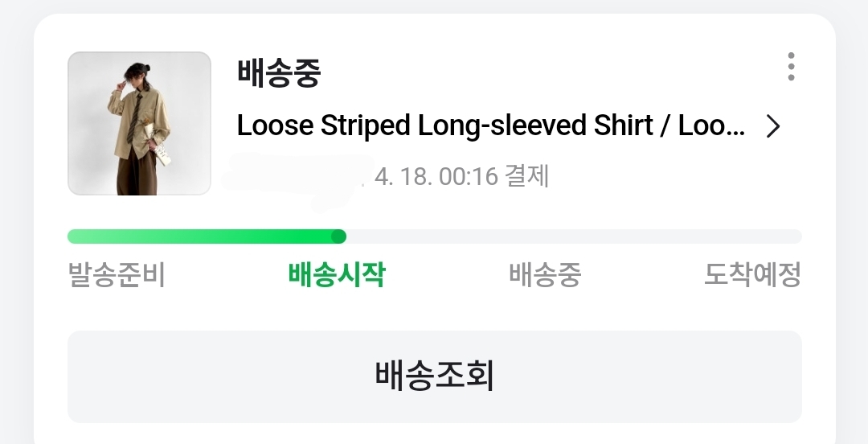Click the 4. 18. 00:16 결제 payment date
This screenshot has height=444, width=868.
click(461, 176)
